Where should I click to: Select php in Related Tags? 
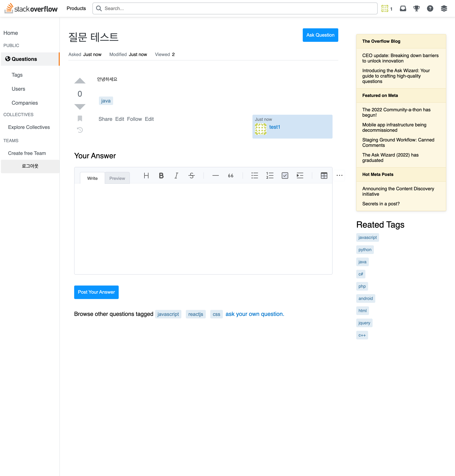click(x=362, y=286)
